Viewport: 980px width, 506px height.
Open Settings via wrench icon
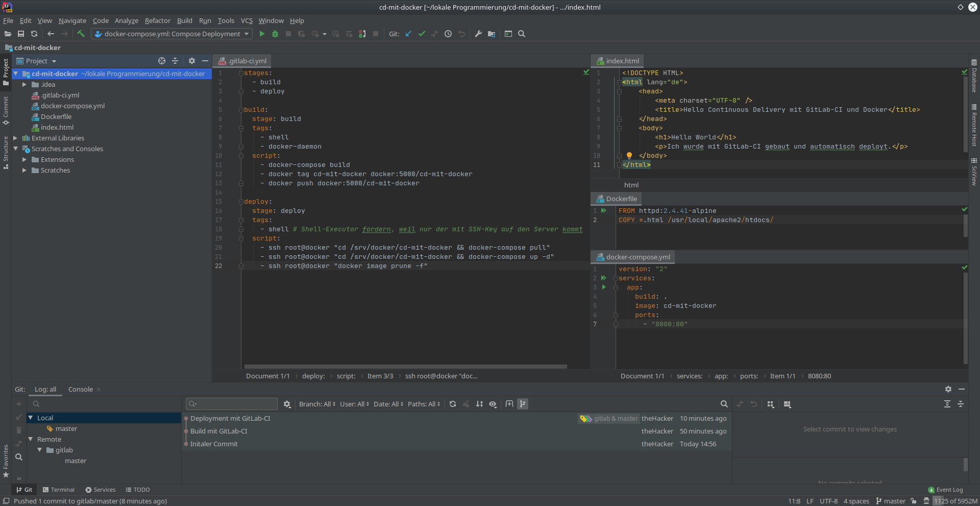[x=478, y=34]
